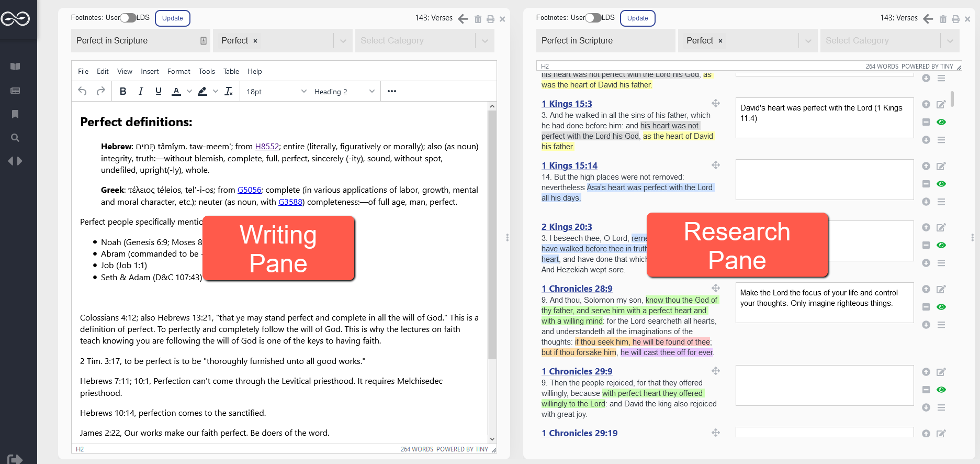Expand the Heading 2 style dropdown
Image resolution: width=980 pixels, height=464 pixels.
pyautogui.click(x=344, y=92)
